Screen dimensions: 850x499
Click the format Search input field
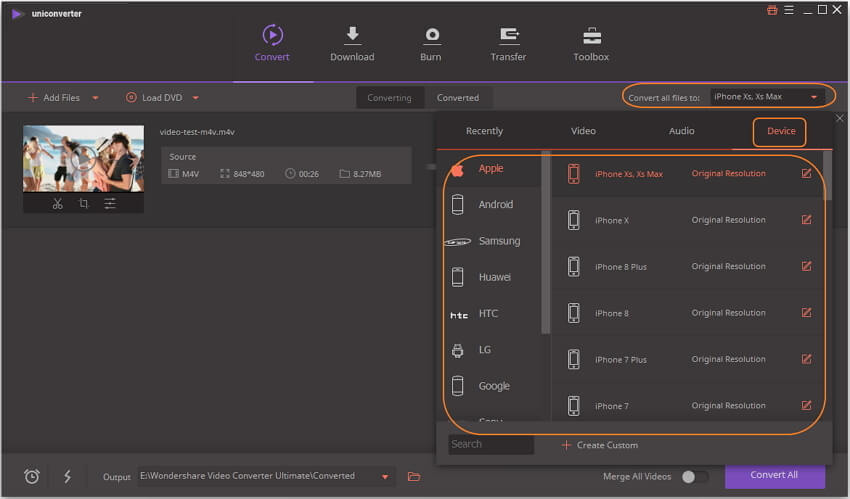[491, 444]
